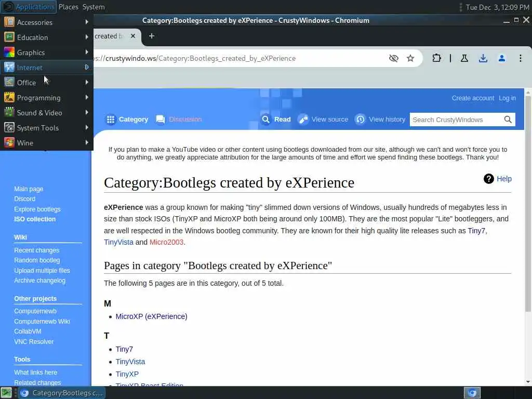Bookmark this page with star icon
Screen dimensions: 532x399
410,58
